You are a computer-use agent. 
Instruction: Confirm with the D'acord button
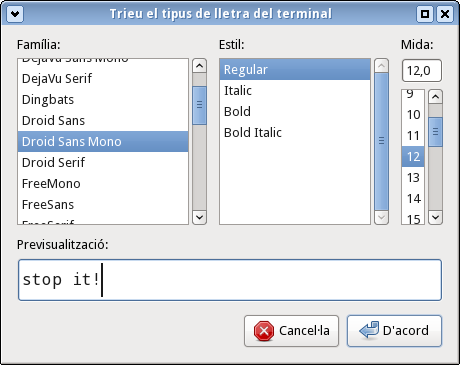click(x=394, y=331)
